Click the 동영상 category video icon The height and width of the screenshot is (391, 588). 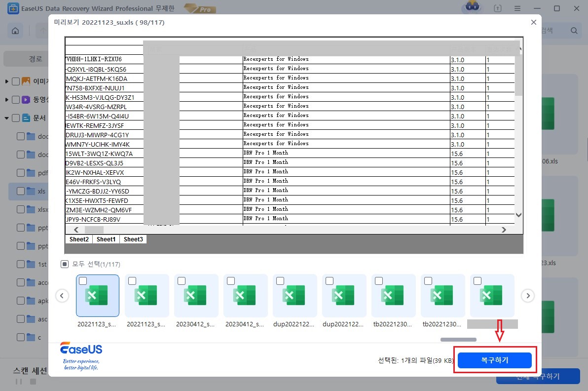pyautogui.click(x=26, y=99)
